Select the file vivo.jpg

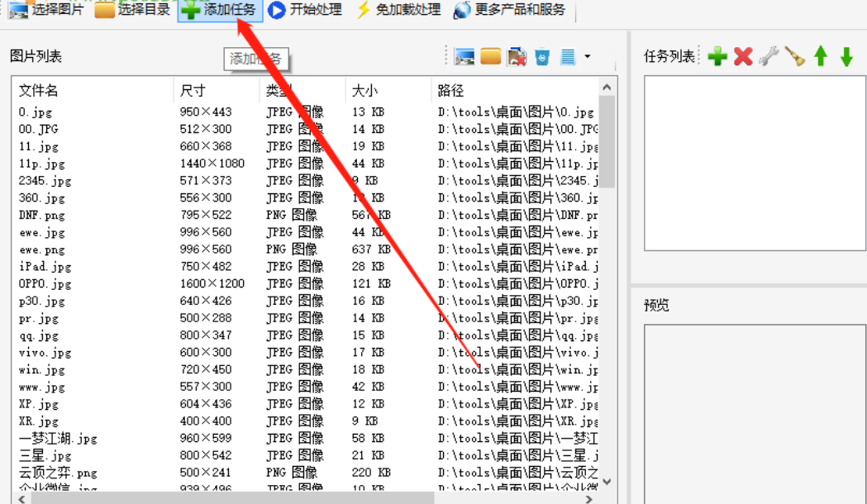click(45, 353)
